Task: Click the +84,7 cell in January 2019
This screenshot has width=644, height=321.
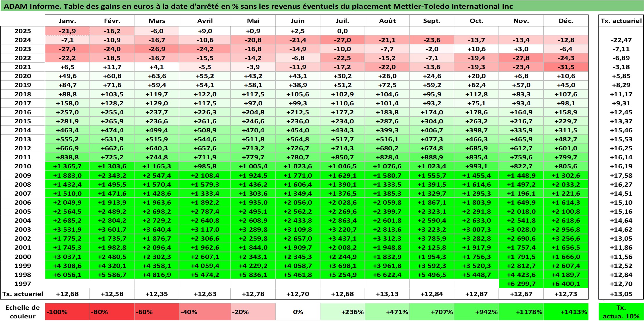Action: click(67, 85)
